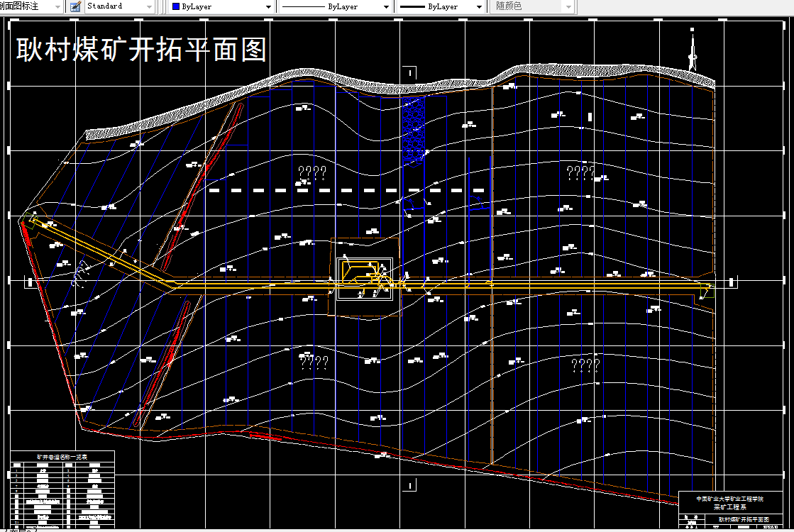Open the text style manager icon

[x=73, y=6]
